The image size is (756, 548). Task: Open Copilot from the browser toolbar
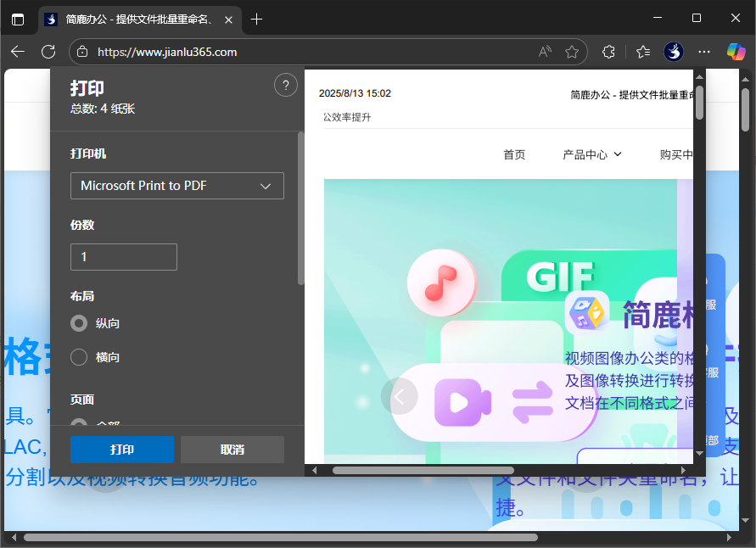[x=735, y=52]
